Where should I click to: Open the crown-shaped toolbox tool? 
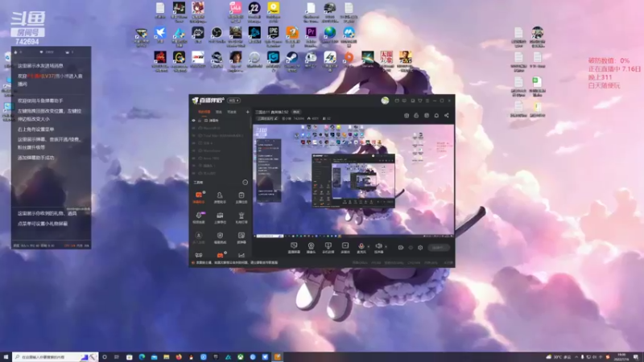tap(220, 217)
